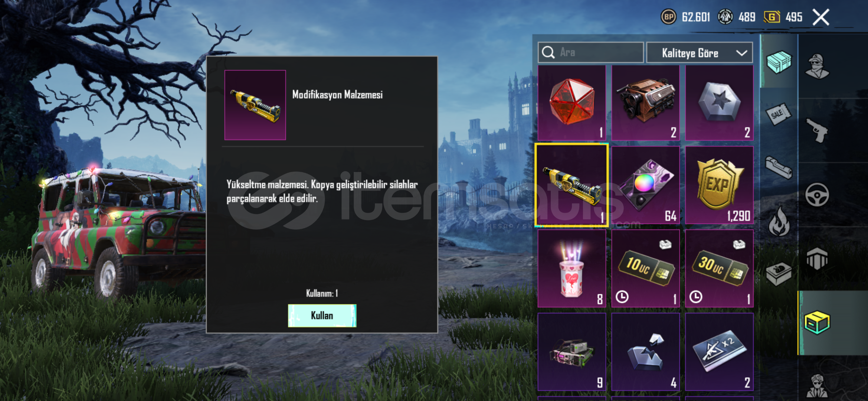Click the BP currency coin icon
Screen dimensions: 868x401
(x=669, y=17)
